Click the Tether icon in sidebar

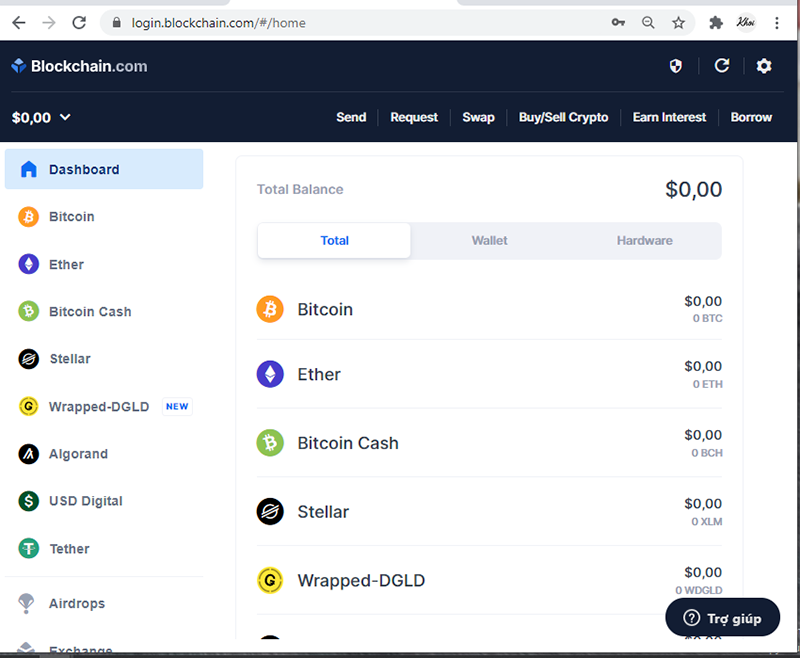tap(29, 549)
